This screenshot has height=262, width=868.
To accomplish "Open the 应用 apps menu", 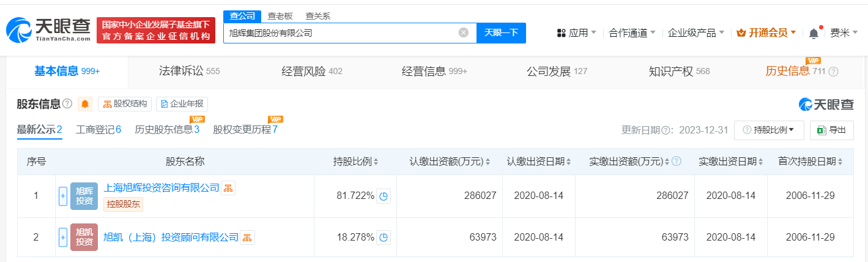I will click(576, 33).
